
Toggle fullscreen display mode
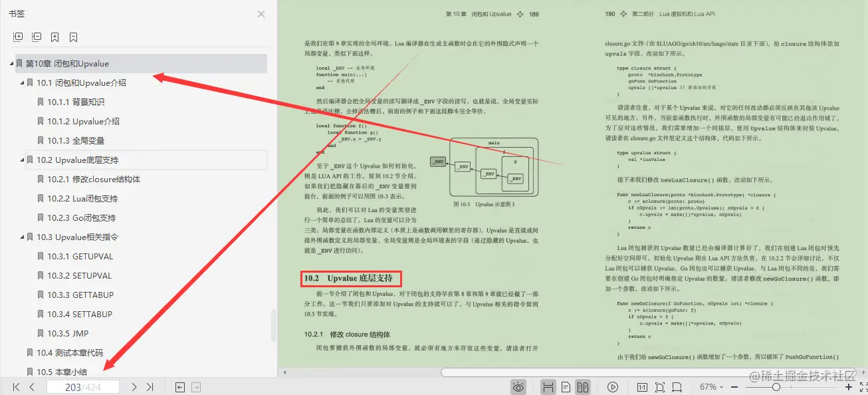point(863,386)
